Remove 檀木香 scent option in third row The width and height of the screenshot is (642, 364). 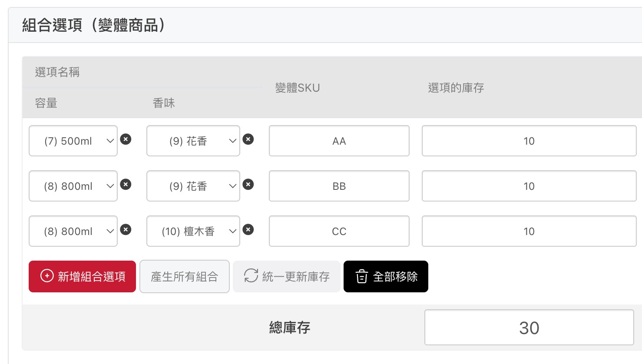click(x=248, y=230)
